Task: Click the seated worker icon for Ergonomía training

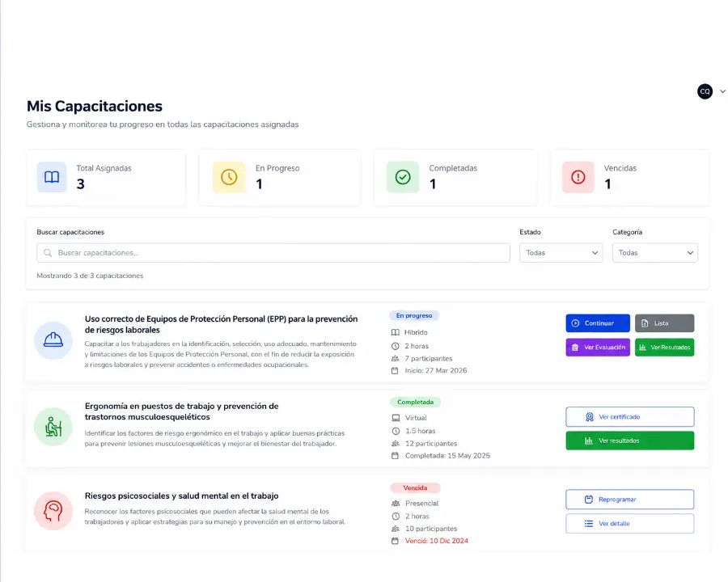Action: (53, 427)
